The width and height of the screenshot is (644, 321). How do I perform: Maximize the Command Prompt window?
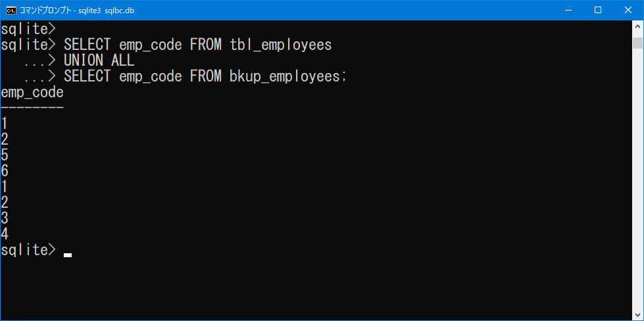[598, 11]
